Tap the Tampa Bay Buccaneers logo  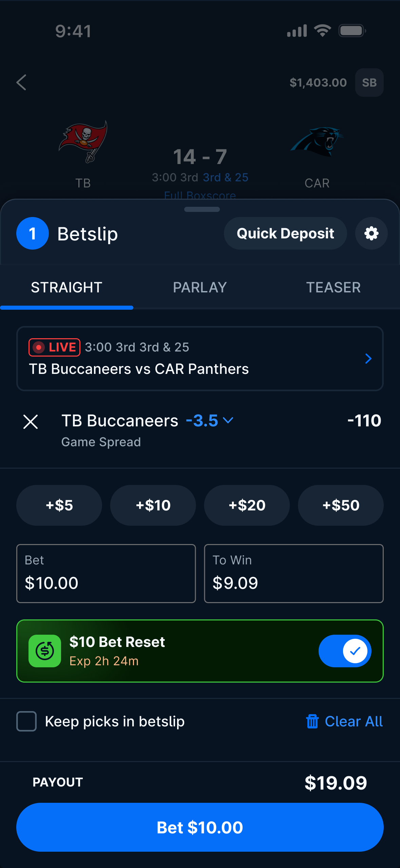83,141
